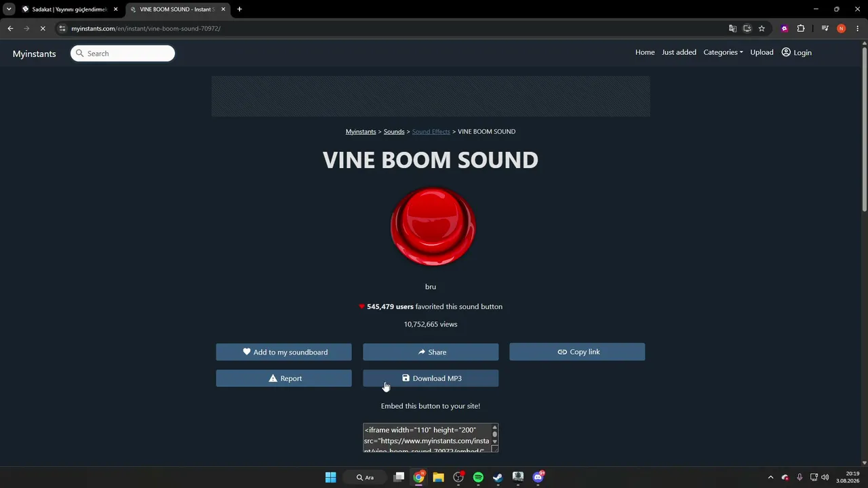This screenshot has width=868, height=488.
Task: View site information icon in address bar
Action: [62, 28]
